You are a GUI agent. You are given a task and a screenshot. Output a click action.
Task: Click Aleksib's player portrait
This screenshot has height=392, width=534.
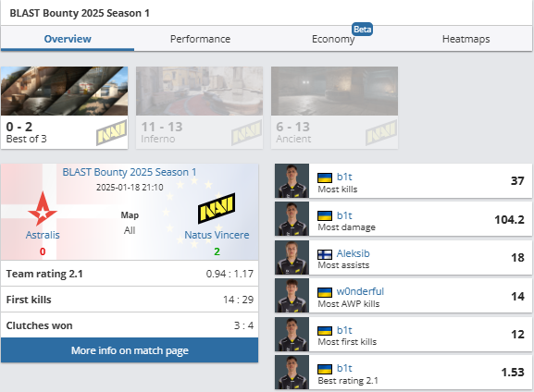(x=292, y=258)
